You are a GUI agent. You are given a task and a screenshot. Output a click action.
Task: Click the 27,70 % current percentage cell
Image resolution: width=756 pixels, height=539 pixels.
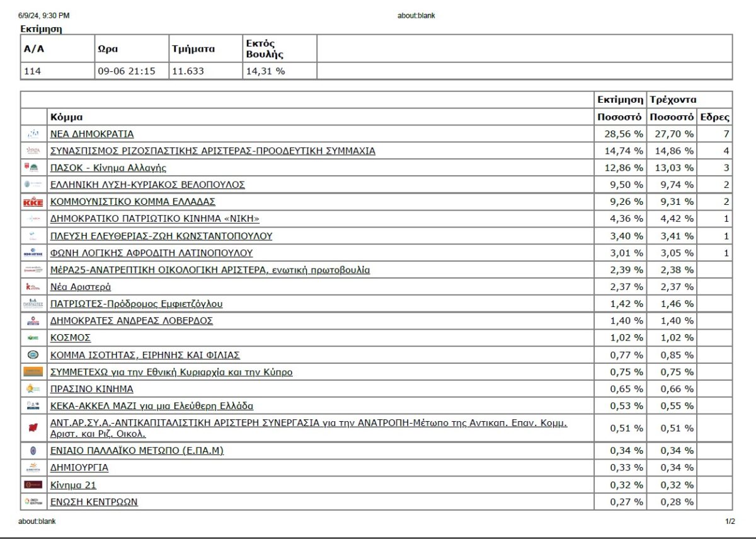click(673, 134)
